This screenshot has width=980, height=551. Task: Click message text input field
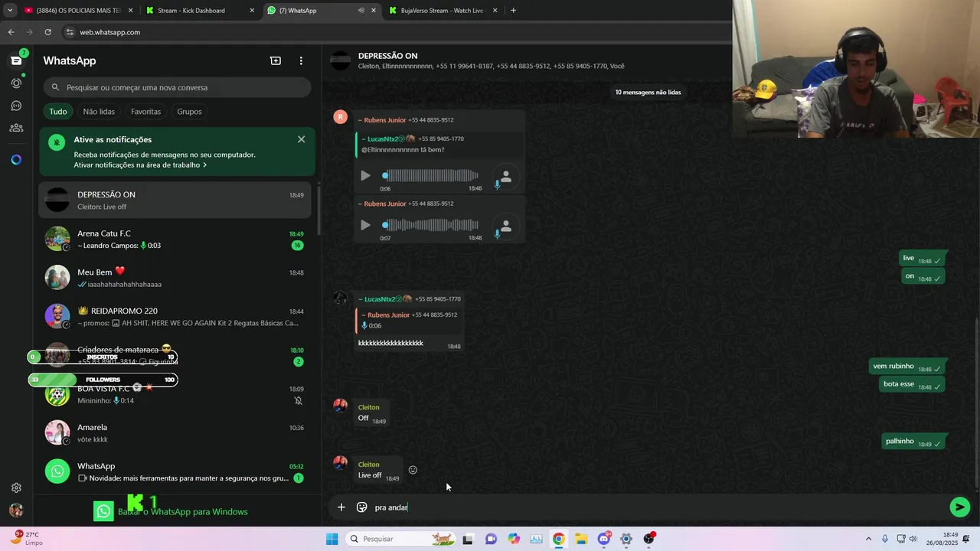pos(658,507)
